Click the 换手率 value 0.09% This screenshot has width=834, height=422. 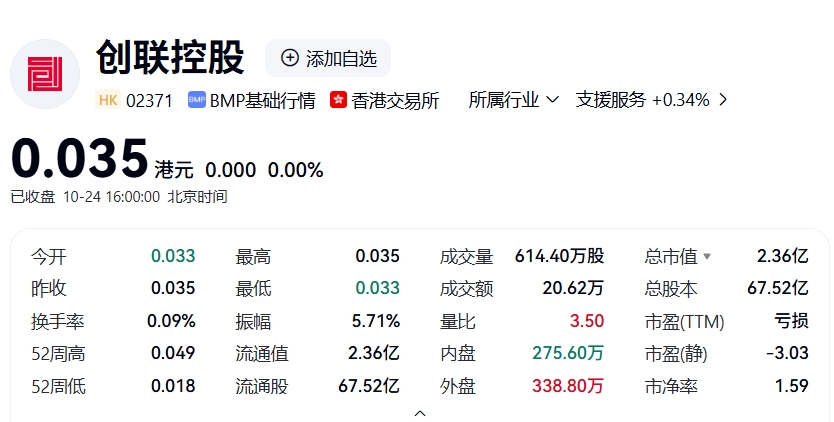coord(173,322)
